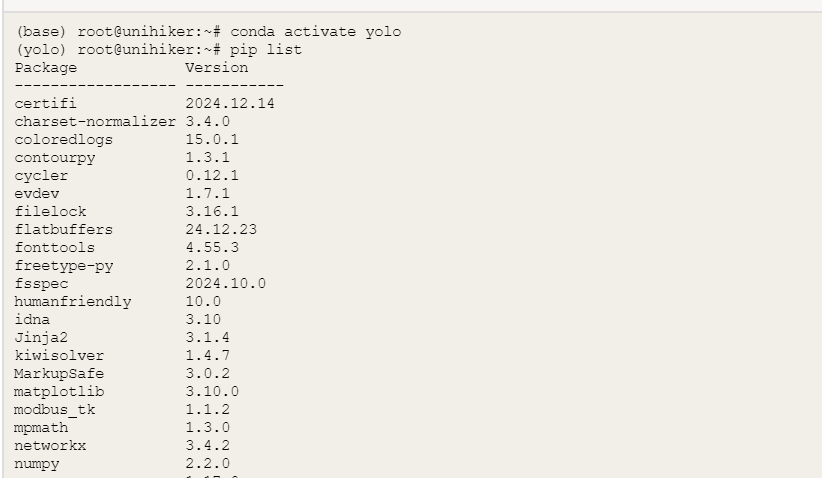
Task: Click the numpy version 2.2.0
Action: (207, 463)
